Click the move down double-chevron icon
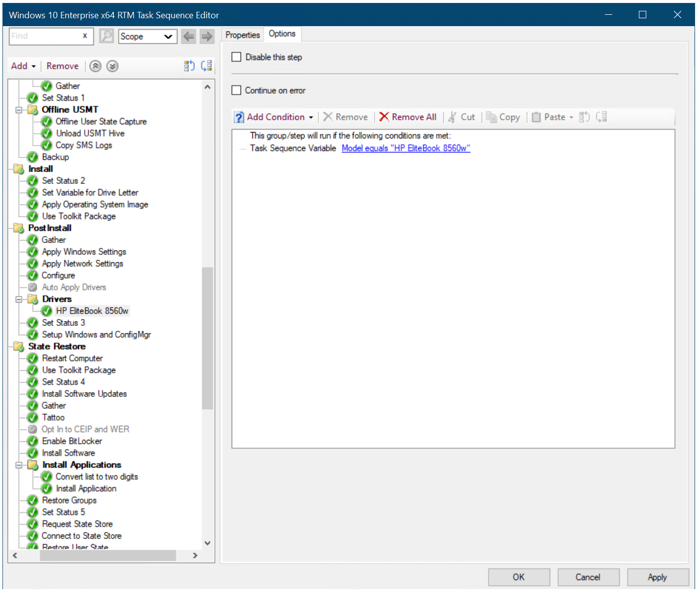The image size is (700, 598). coord(112,66)
